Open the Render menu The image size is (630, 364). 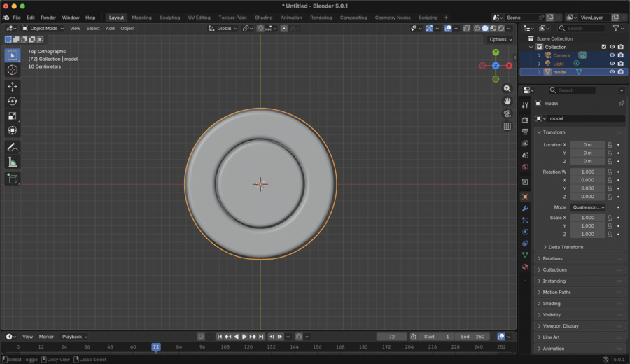click(48, 17)
